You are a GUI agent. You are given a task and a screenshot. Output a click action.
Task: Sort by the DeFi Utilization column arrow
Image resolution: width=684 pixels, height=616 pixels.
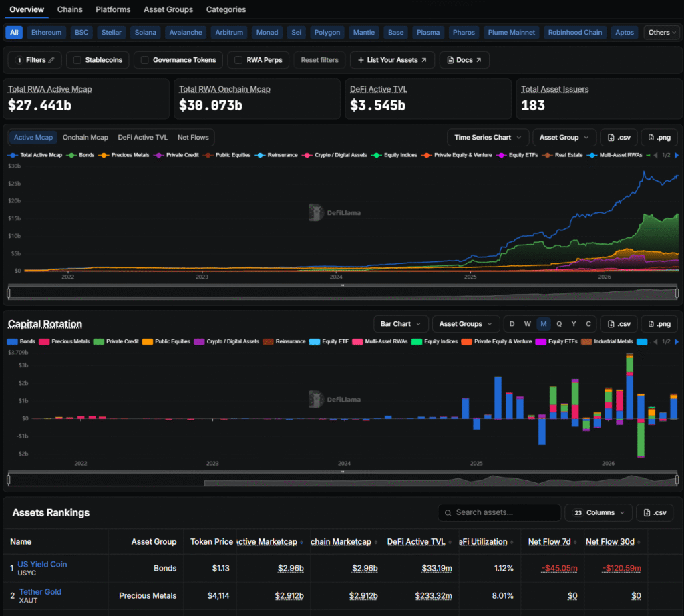(512, 542)
